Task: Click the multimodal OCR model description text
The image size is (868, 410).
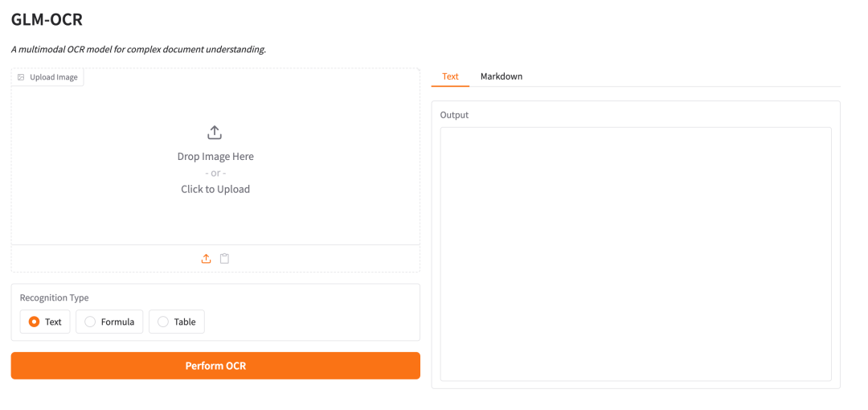Action: [138, 50]
